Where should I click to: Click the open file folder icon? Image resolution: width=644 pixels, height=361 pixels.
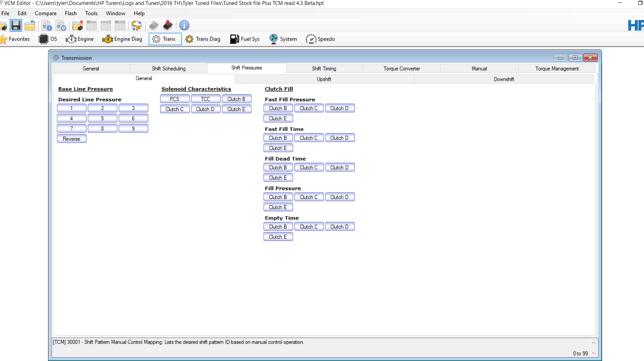tap(3, 25)
